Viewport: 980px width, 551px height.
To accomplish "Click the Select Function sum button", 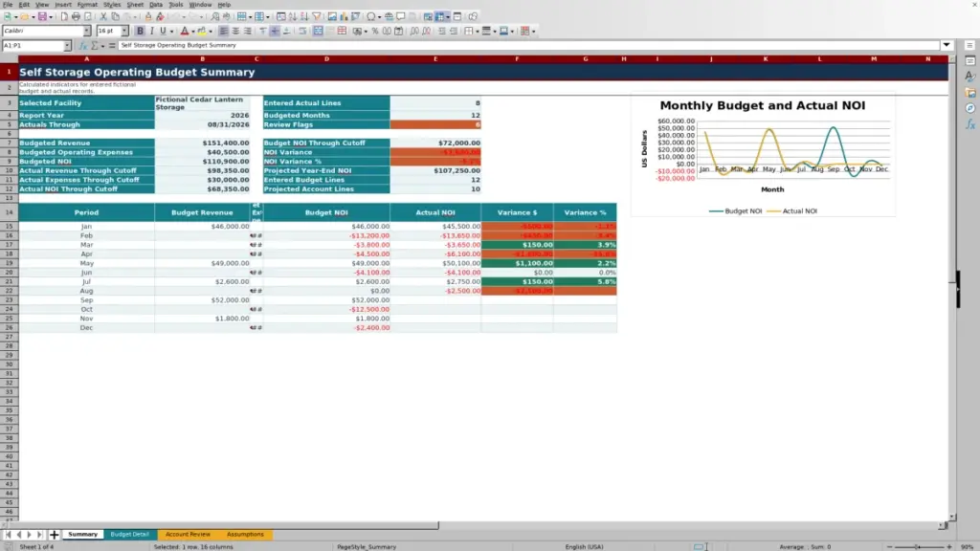I will pyautogui.click(x=95, y=46).
